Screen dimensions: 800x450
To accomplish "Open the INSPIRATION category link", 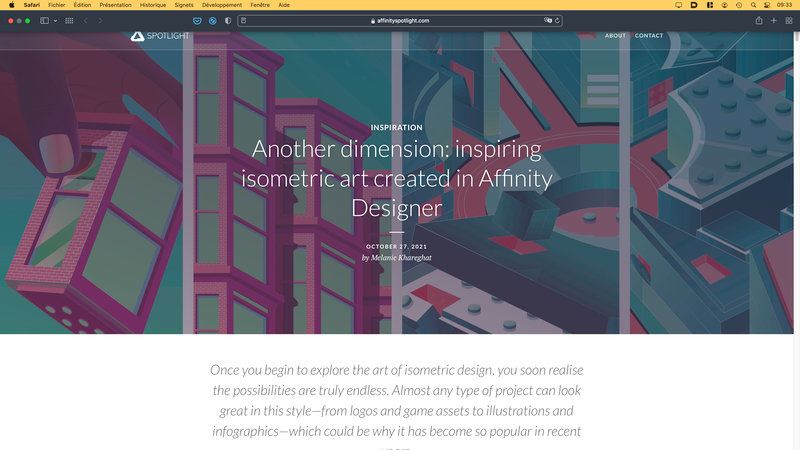I will [x=396, y=128].
